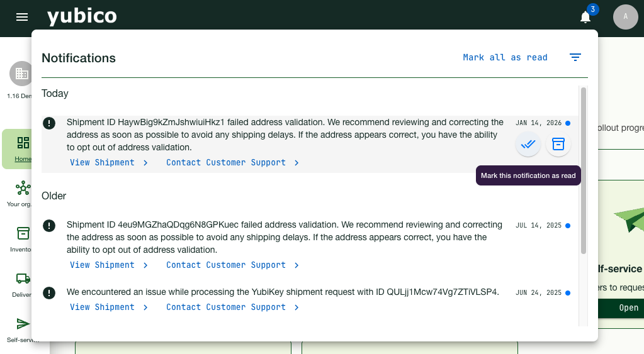The height and width of the screenshot is (354, 644).
Task: View Shipment for the QULjj1Mcw74Vg7ZTiVLSP4 notification
Action: click(x=108, y=307)
